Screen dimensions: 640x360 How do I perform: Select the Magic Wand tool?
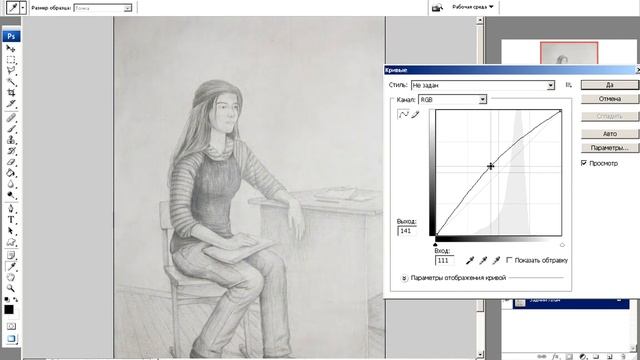coord(11,82)
